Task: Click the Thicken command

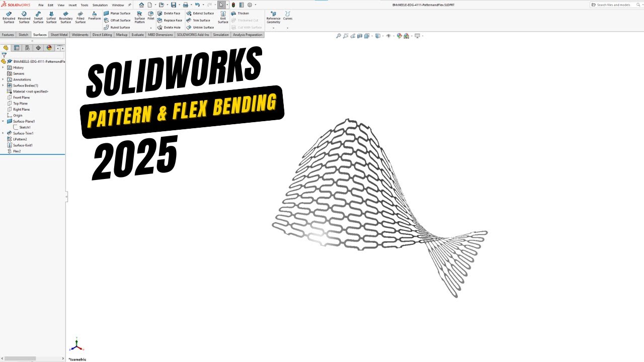Action: coord(240,14)
